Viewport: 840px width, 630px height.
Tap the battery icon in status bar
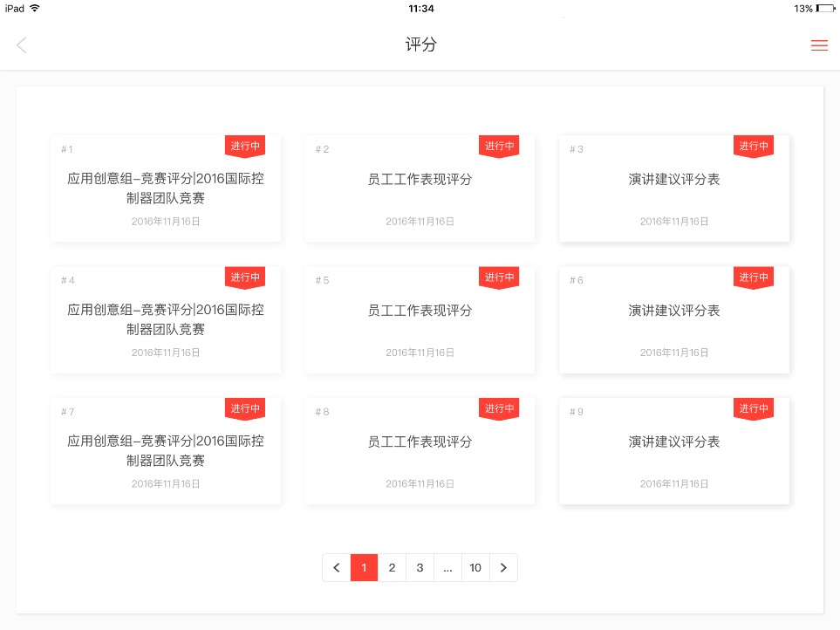[825, 9]
